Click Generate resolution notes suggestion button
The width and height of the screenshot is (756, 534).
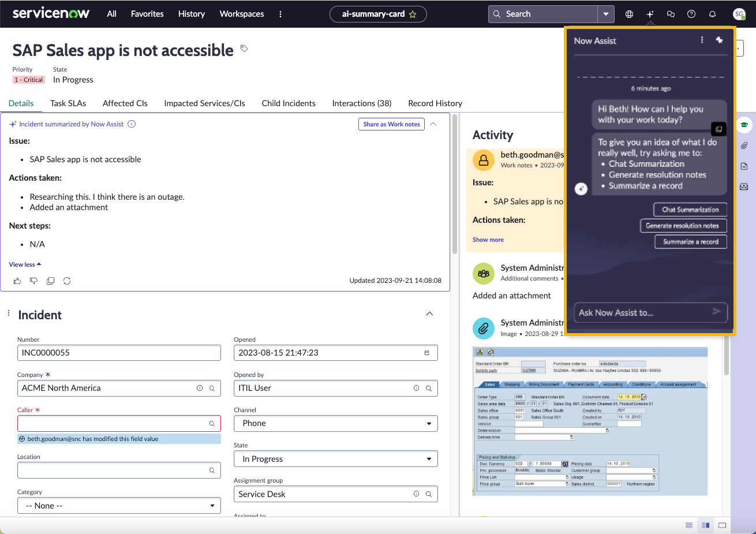click(x=683, y=226)
